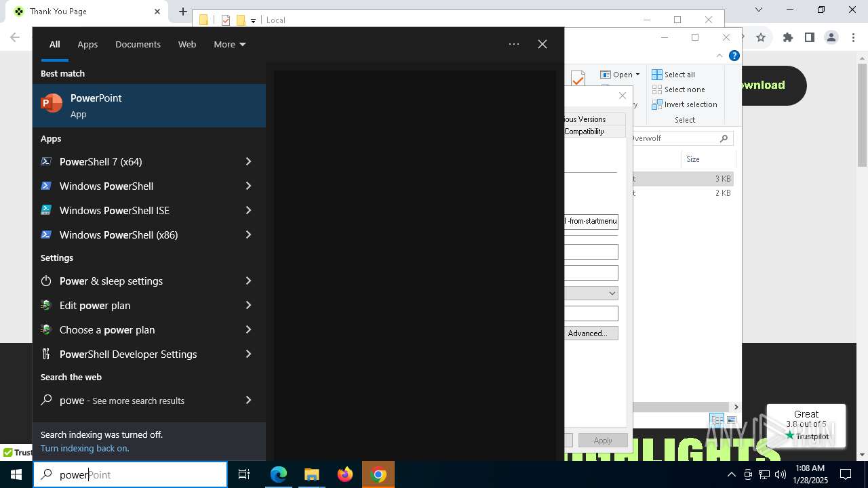Turn indexing back on link
This screenshot has width=868, height=488.
coord(85,448)
